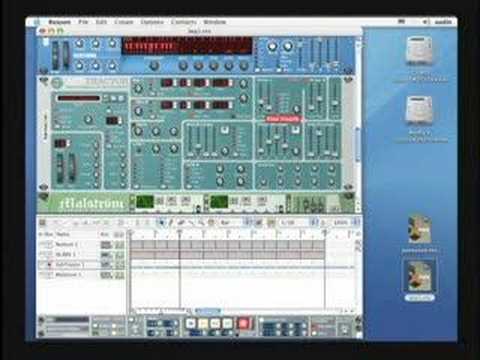Open the Create menu
This screenshot has height=360, width=480.
coord(124,22)
